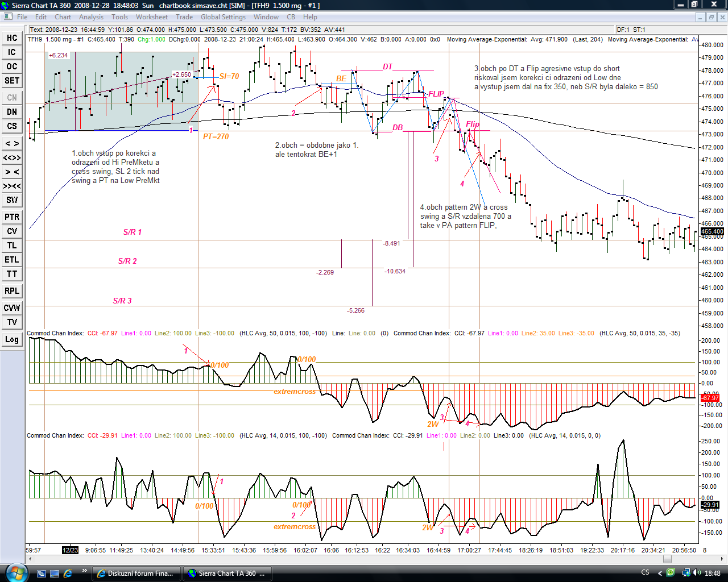Click the 'S/R 3' chart label

tap(122, 301)
